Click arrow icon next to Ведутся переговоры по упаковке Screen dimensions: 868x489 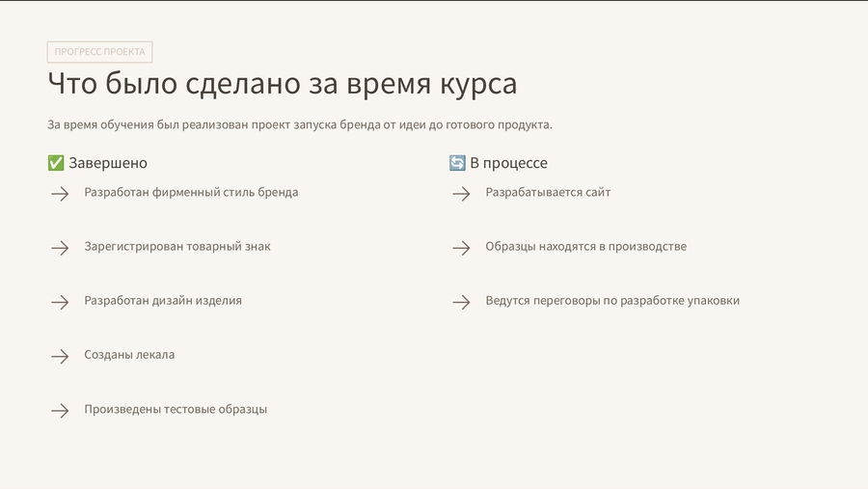pos(461,302)
